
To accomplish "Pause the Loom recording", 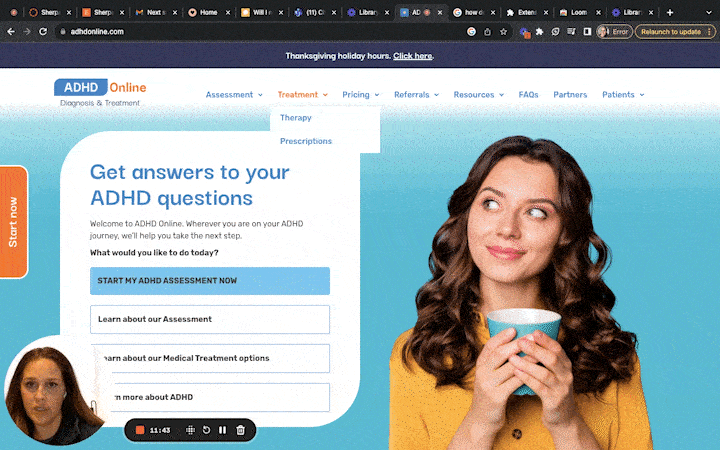I will click(223, 430).
